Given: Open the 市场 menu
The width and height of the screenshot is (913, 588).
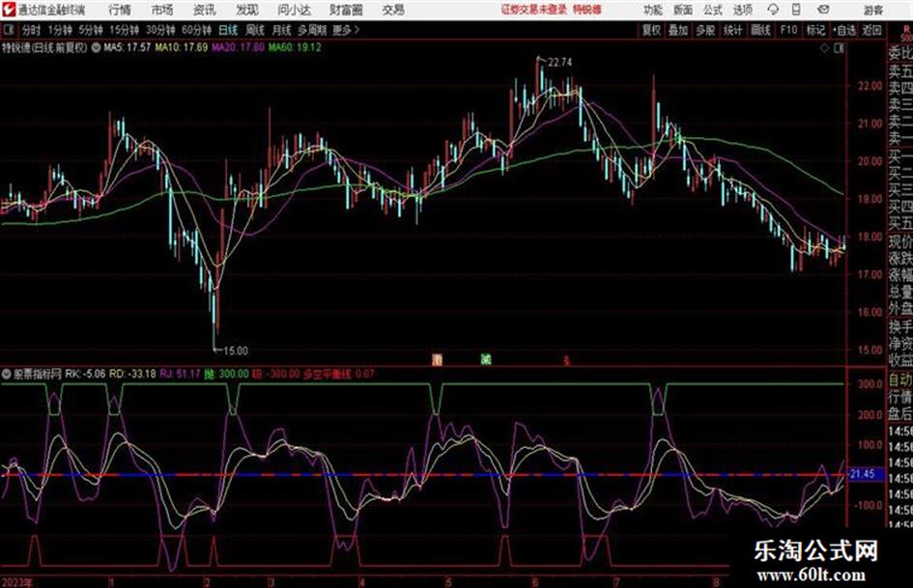Looking at the screenshot, I should (x=162, y=10).
